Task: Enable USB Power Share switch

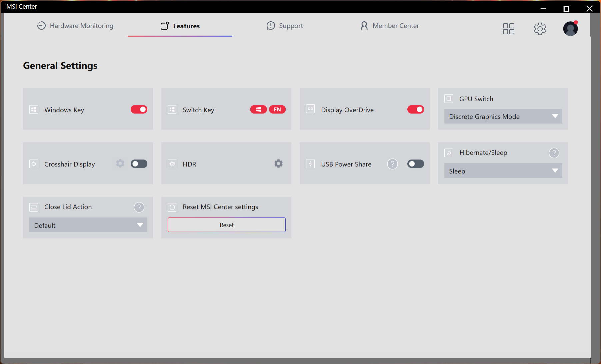Action: [x=415, y=164]
